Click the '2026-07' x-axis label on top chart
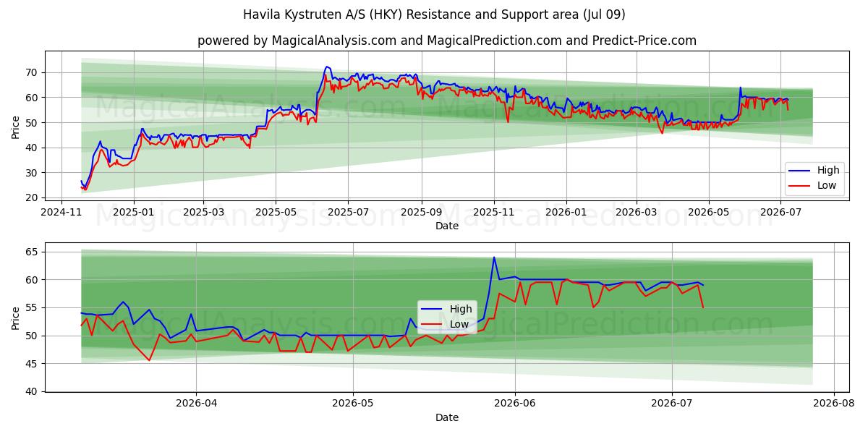 point(780,212)
